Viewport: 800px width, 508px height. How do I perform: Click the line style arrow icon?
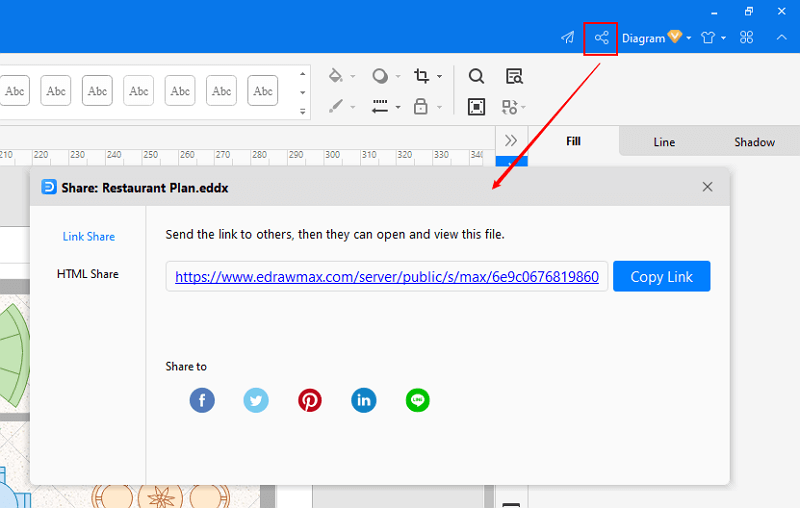[x=380, y=106]
